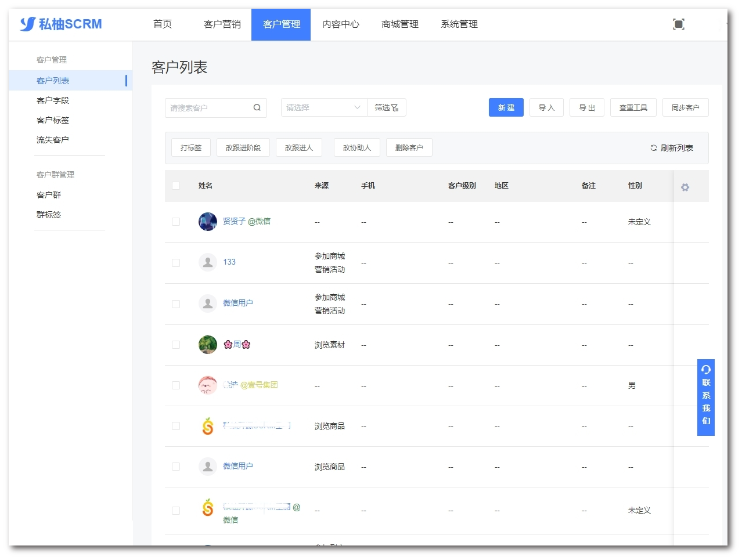Click the 请搜索客户 search field
Image resolution: width=742 pixels, height=560 pixels.
point(209,108)
